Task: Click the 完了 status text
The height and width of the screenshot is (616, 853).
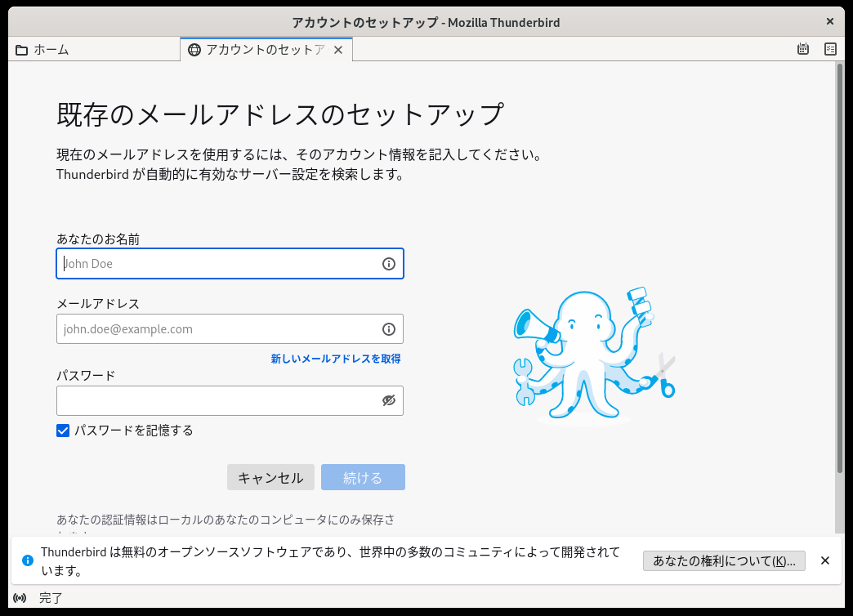Action: click(51, 598)
